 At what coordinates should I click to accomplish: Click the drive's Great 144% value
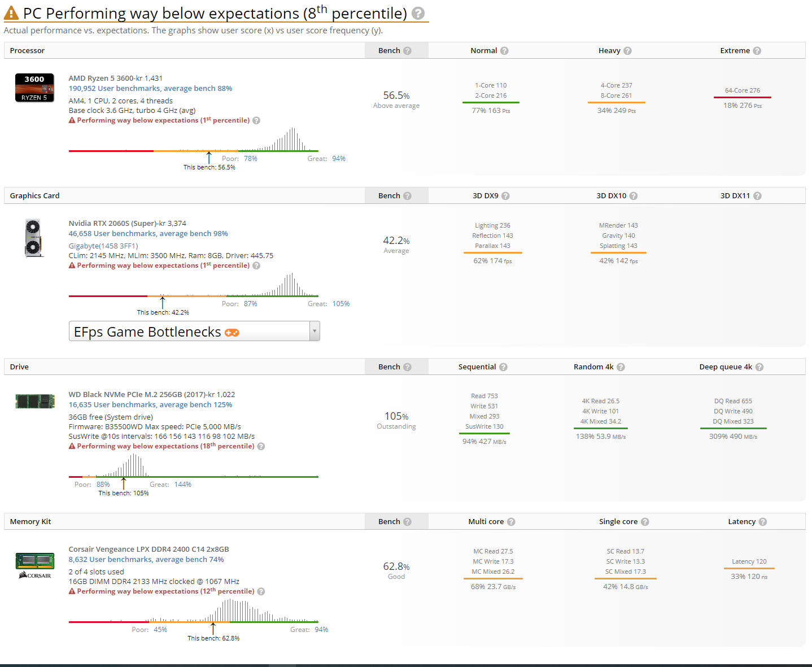[x=183, y=485]
